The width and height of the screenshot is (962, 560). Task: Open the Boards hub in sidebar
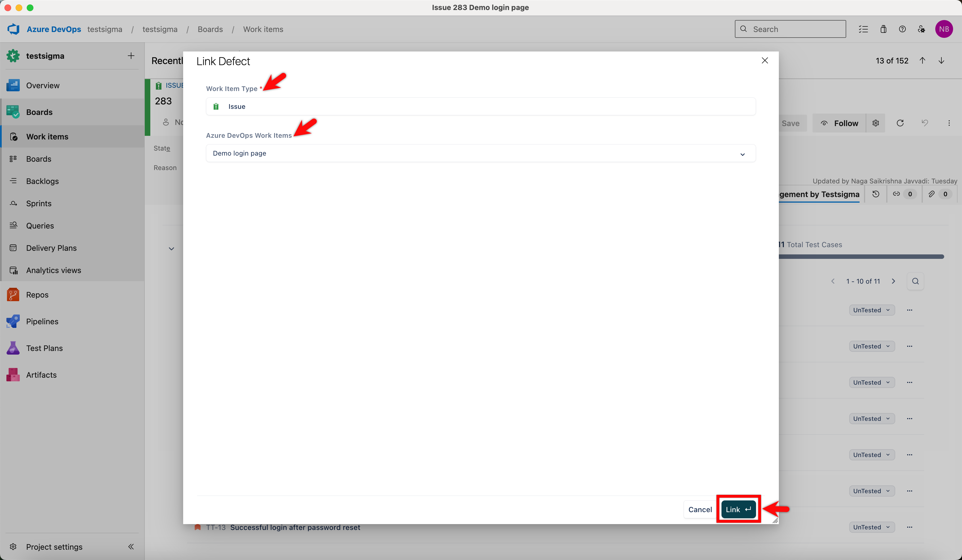[72, 112]
